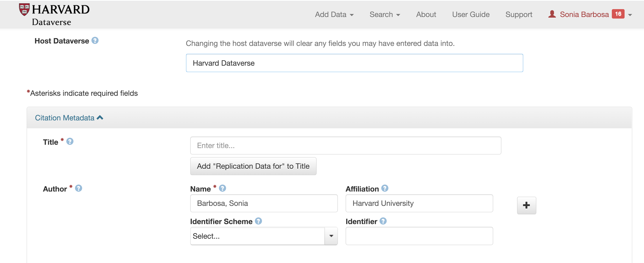Open the Sonia Barbosa account menu
644x263 pixels.
(x=590, y=15)
